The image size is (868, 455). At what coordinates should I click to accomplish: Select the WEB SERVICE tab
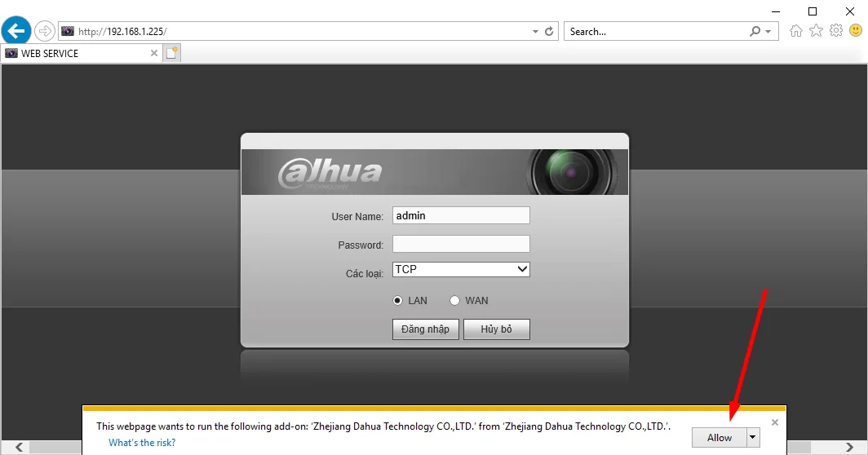[82, 53]
